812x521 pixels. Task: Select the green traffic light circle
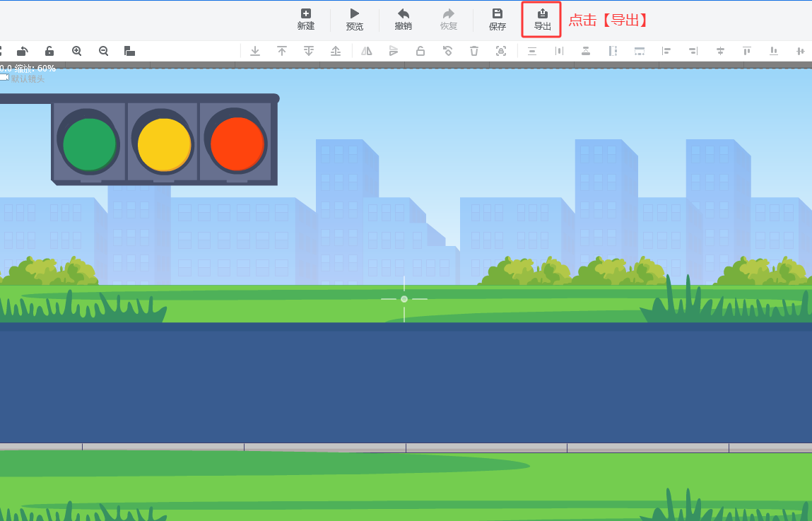coord(89,144)
